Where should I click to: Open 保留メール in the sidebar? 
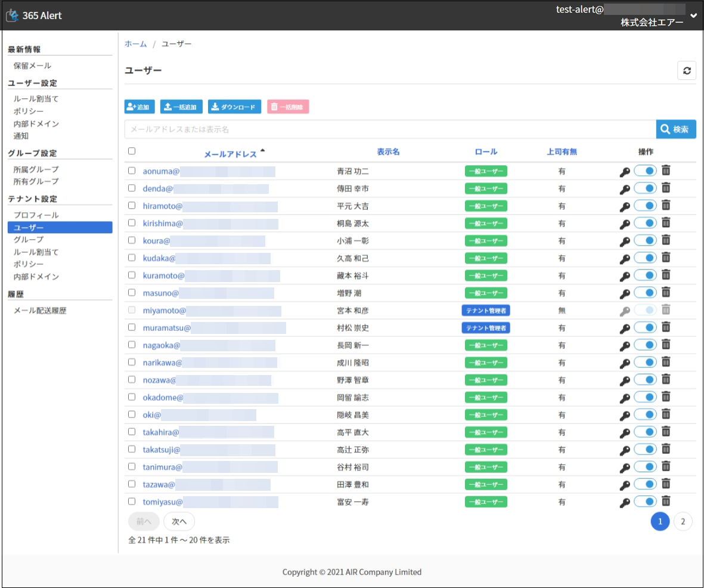point(32,66)
